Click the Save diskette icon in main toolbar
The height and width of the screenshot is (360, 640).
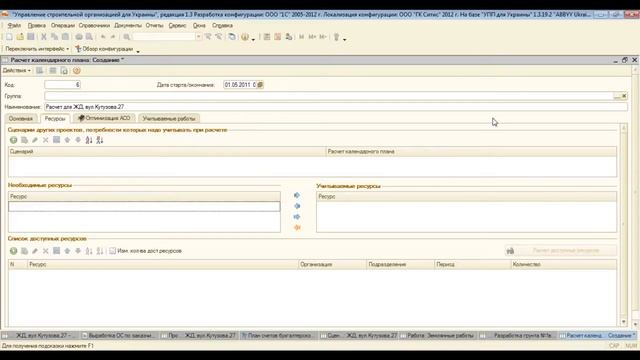(x=31, y=37)
